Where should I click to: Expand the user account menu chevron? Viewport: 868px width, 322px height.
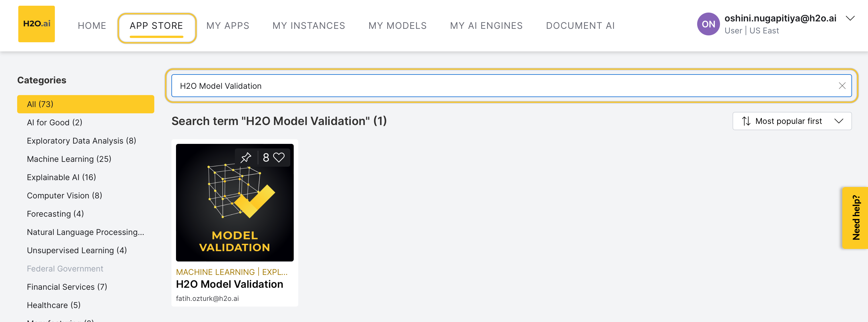click(x=850, y=19)
